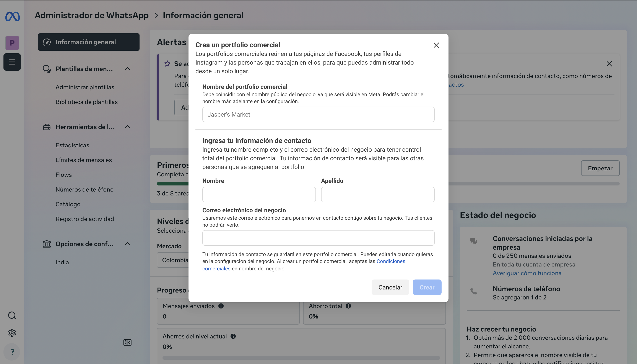The height and width of the screenshot is (364, 637).
Task: Click info icon next to Mensajes enviados
Action: [221, 306]
